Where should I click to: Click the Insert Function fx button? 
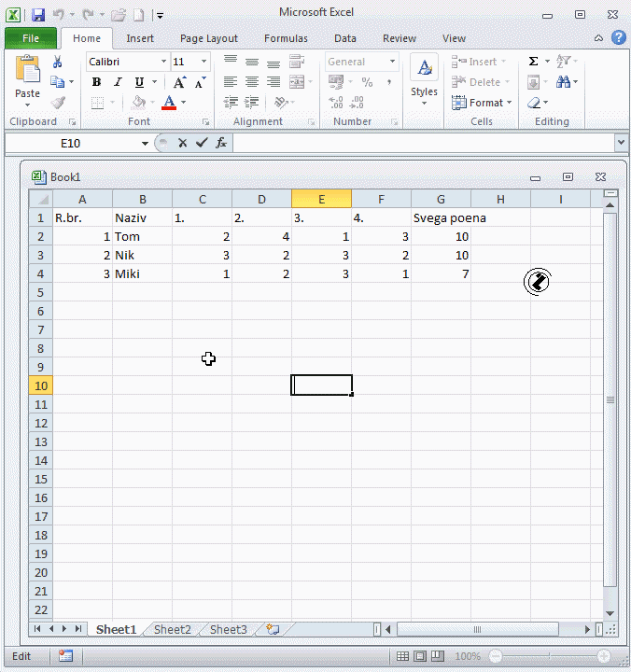[x=221, y=143]
